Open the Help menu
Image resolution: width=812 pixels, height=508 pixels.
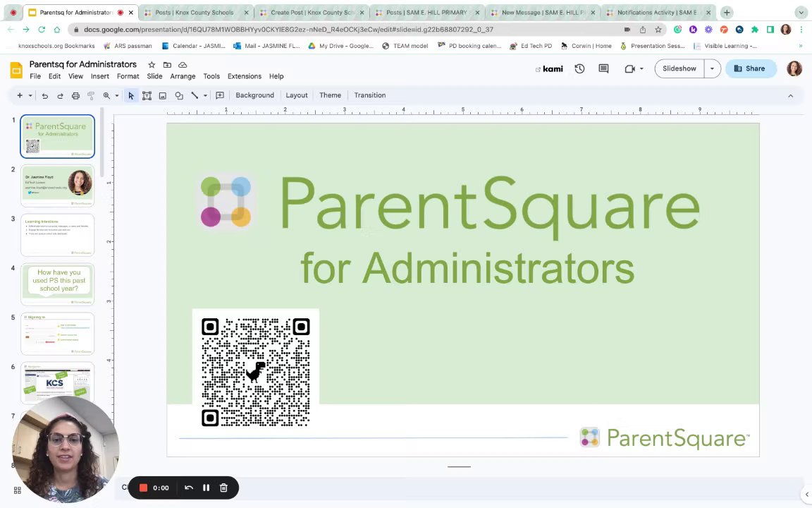[x=276, y=76]
